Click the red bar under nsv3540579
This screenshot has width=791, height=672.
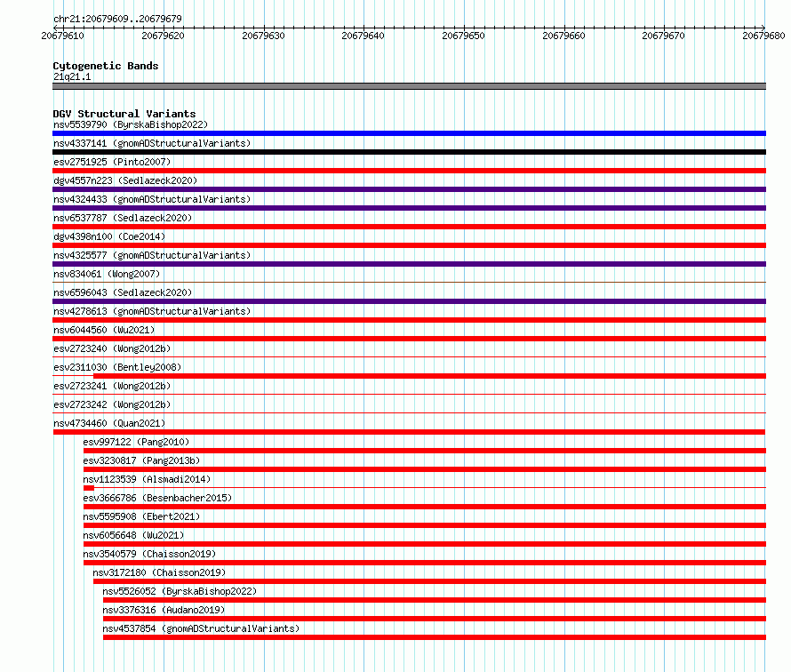tap(425, 563)
